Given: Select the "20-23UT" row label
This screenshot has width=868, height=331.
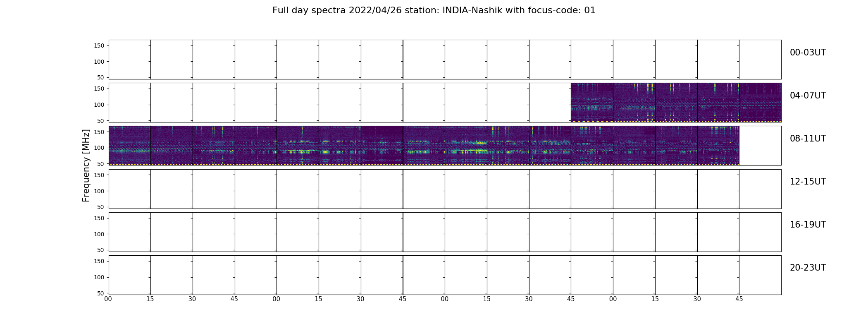Looking at the screenshot, I should (x=808, y=268).
